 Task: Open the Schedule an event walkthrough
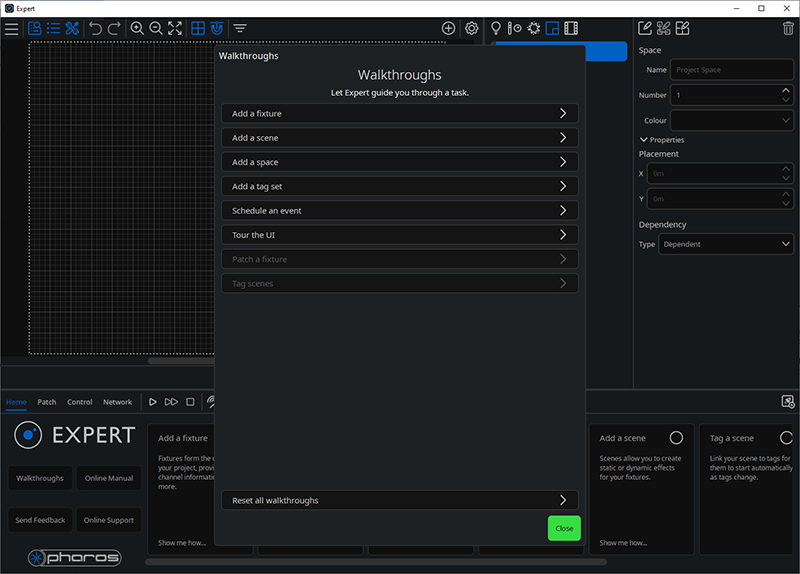(x=399, y=211)
